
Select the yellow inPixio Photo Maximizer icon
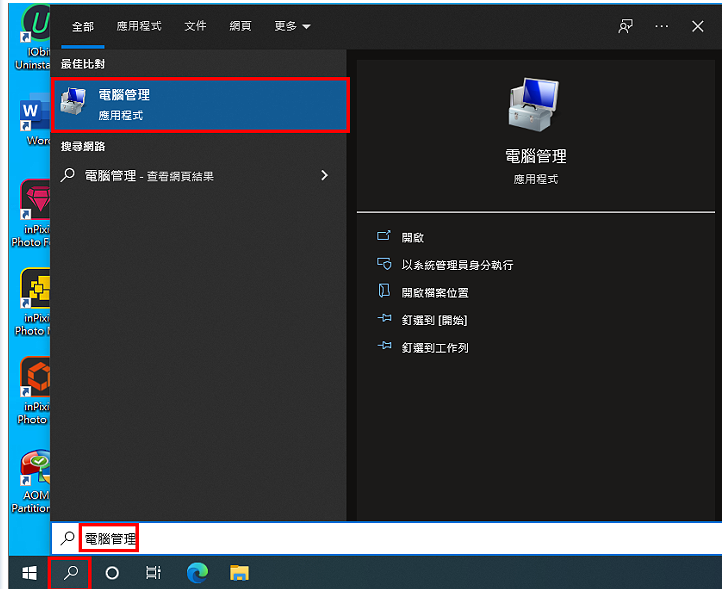(32, 302)
